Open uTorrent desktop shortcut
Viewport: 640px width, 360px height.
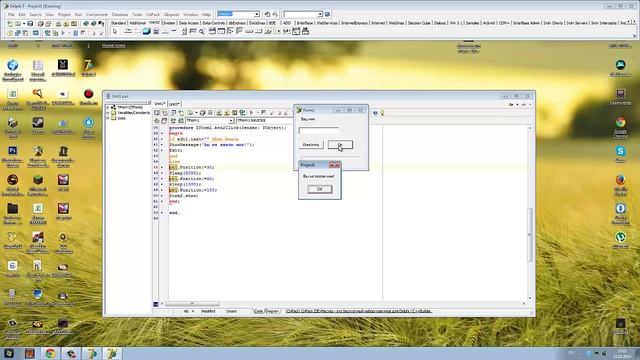pos(620,241)
